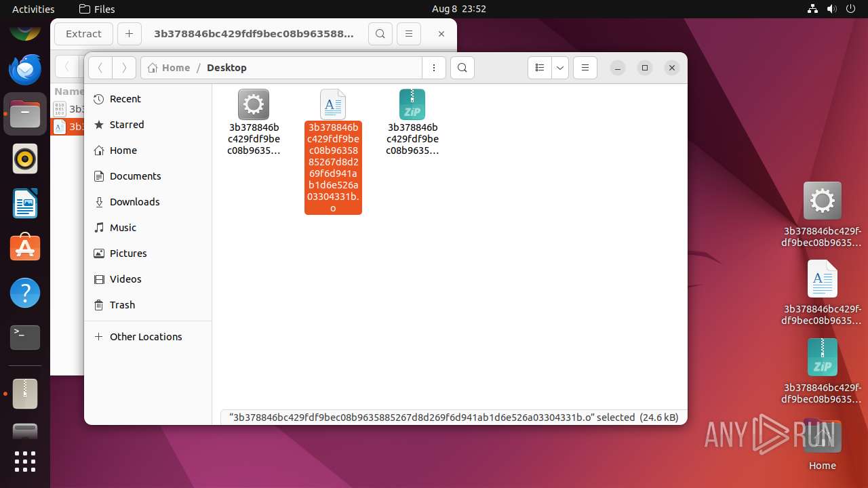
Task: Expand view options dropdown arrow
Action: point(560,68)
